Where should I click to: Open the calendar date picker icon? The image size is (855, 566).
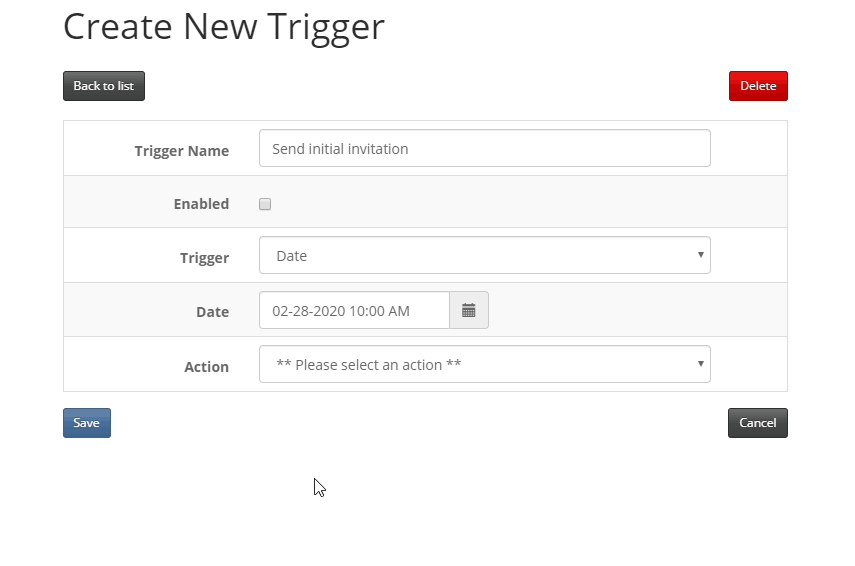coord(469,310)
